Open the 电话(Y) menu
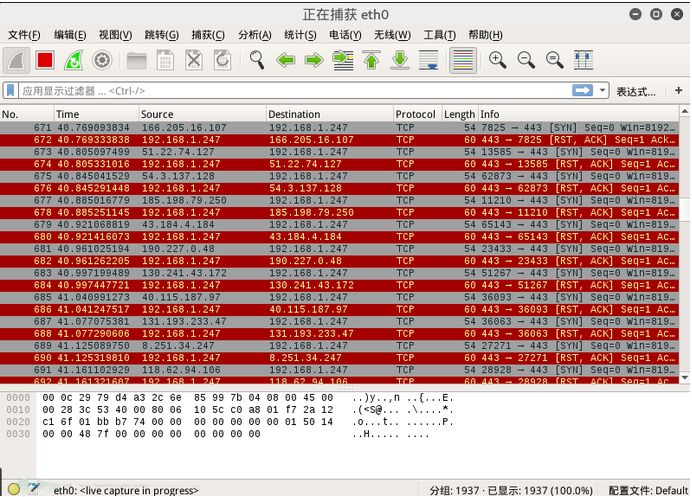 [345, 35]
